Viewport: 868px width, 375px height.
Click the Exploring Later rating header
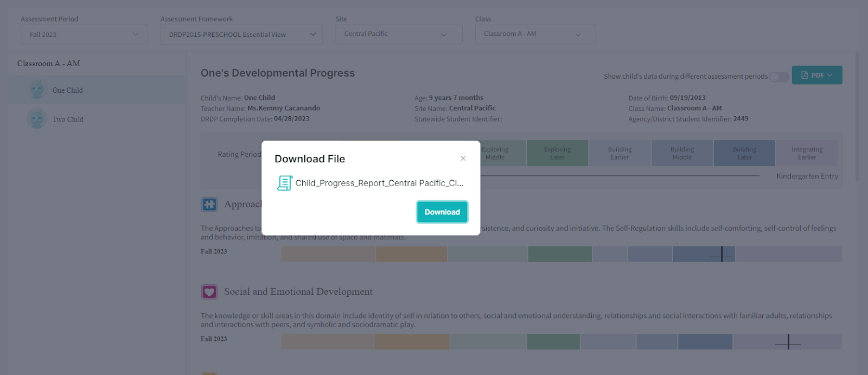tap(557, 153)
